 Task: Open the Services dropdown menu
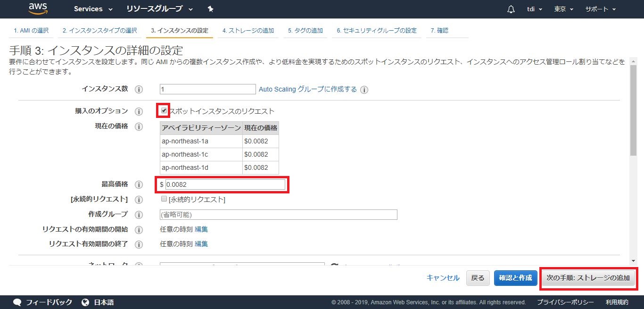93,9
